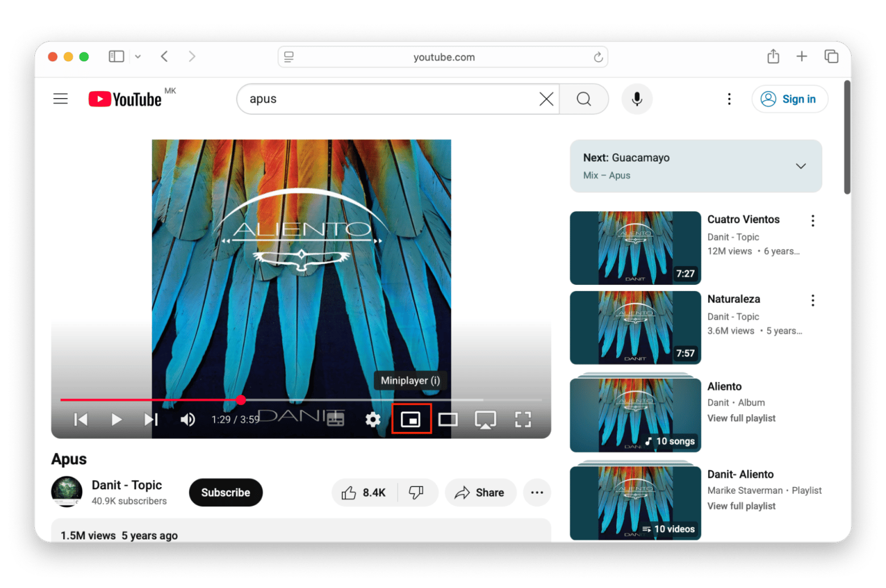Viewport: 886px width, 588px height.
Task: Subscribe to Danit - Topic channel
Action: pos(225,493)
